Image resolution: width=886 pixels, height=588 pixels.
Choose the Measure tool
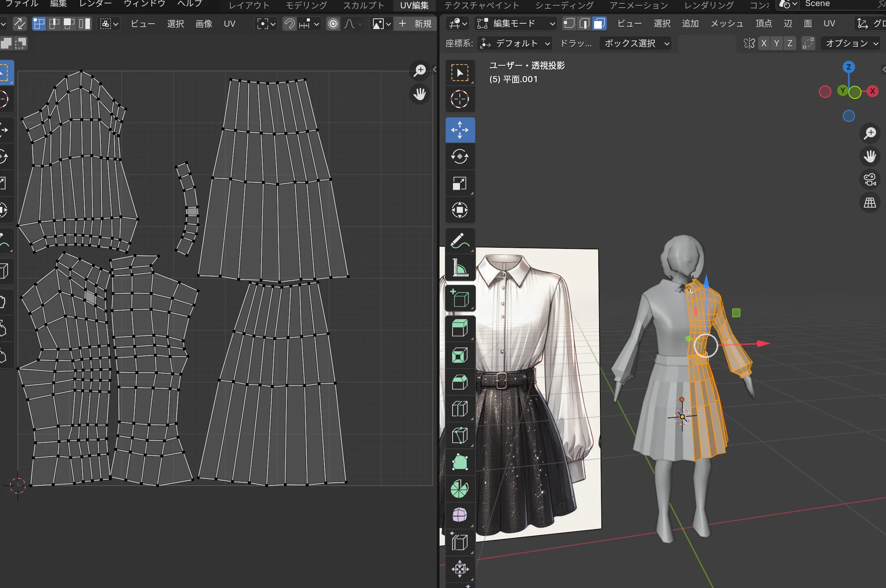460,267
